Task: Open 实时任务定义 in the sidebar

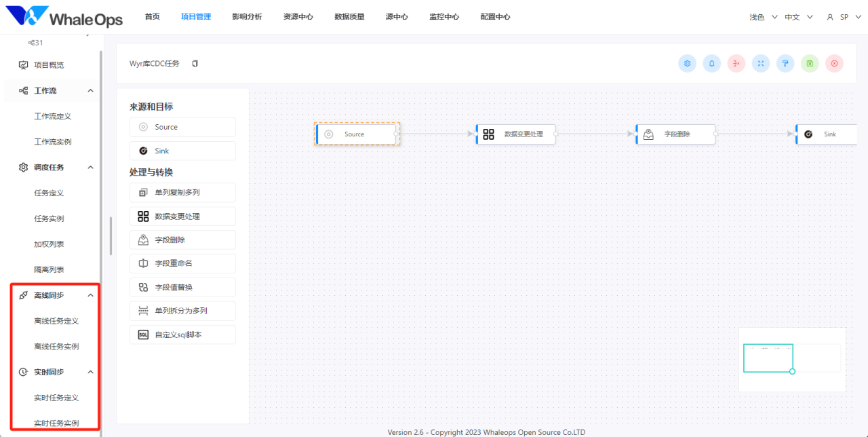Action: (56, 398)
